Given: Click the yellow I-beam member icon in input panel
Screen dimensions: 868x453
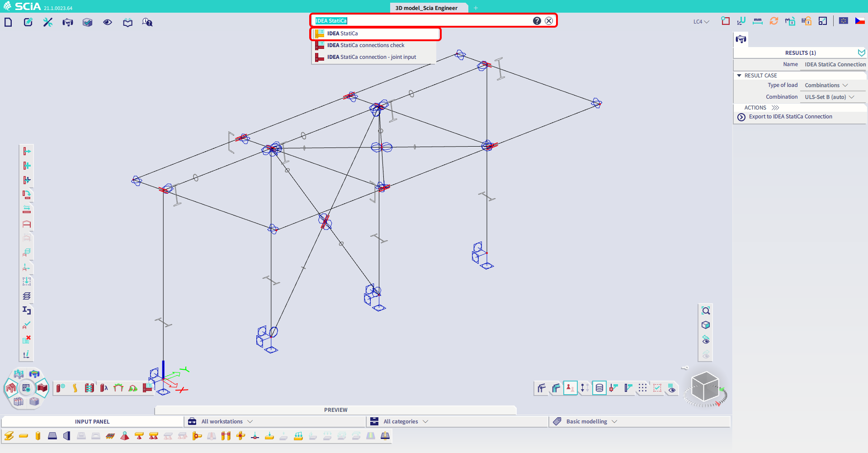Looking at the screenshot, I should tap(9, 436).
